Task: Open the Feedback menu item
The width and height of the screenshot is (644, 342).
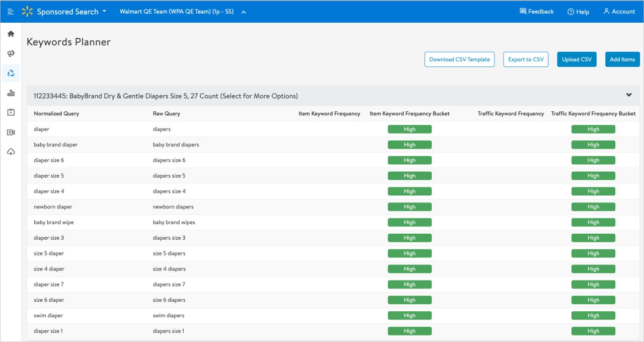Action: click(536, 12)
